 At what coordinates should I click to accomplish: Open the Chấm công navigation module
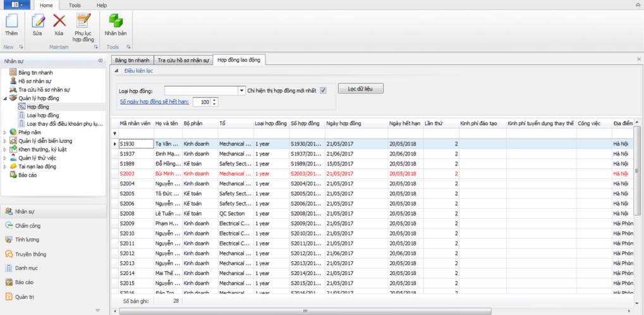53,225
